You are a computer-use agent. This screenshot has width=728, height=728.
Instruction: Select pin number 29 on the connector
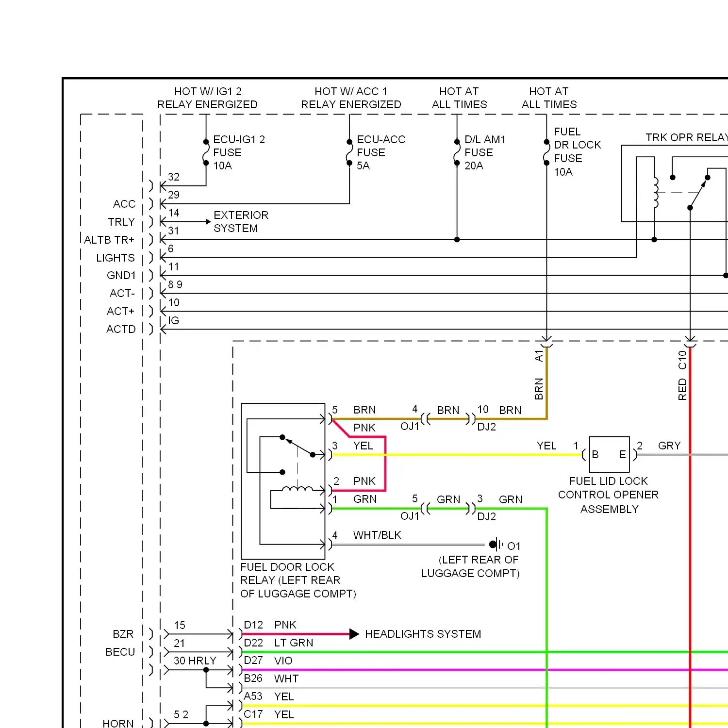point(174,195)
